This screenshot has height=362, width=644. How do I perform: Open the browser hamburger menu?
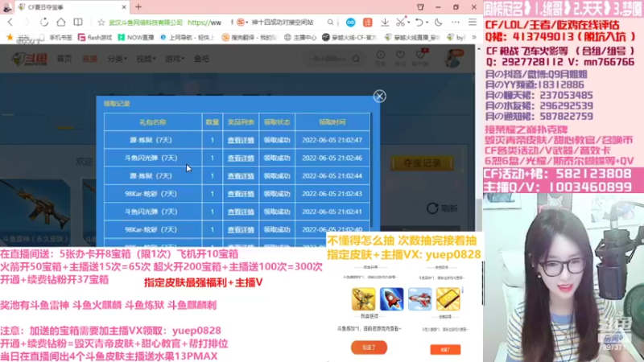tap(473, 23)
